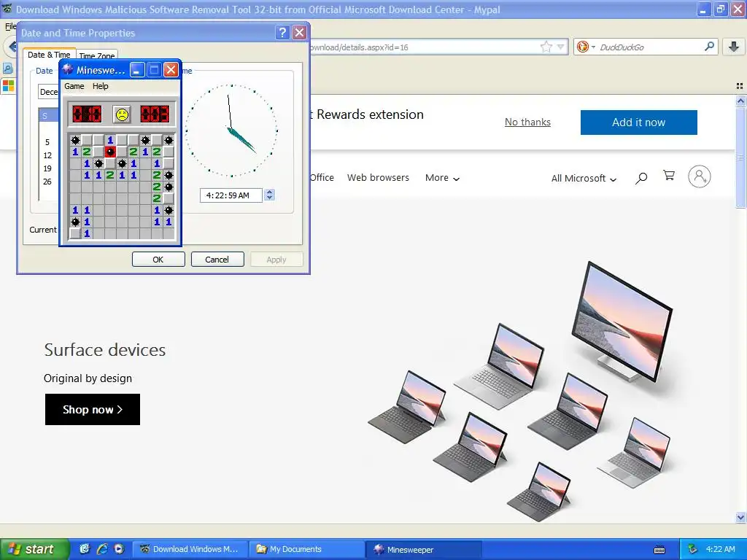Image resolution: width=747 pixels, height=560 pixels.
Task: Switch to the Download Windows M... taskbar button
Action: point(190,549)
